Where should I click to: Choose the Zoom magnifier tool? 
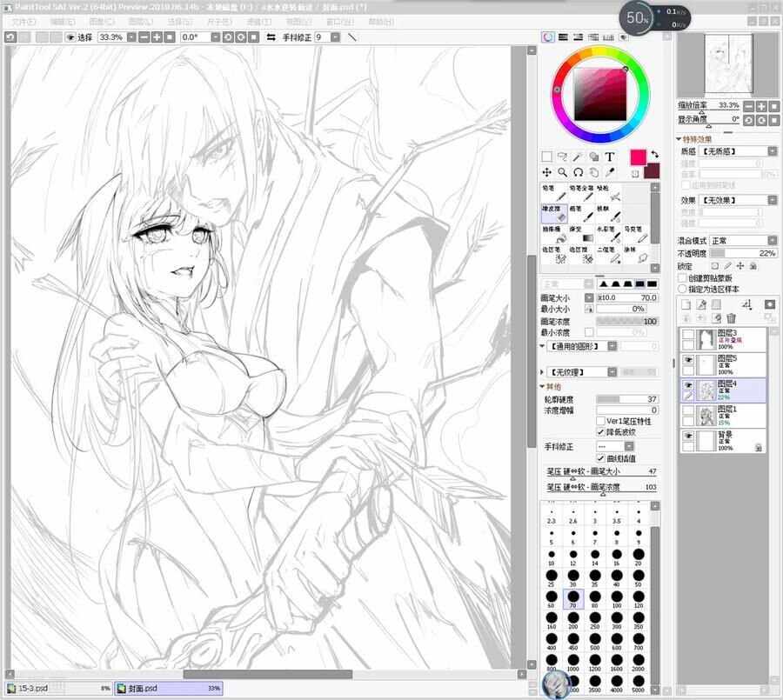[x=563, y=173]
